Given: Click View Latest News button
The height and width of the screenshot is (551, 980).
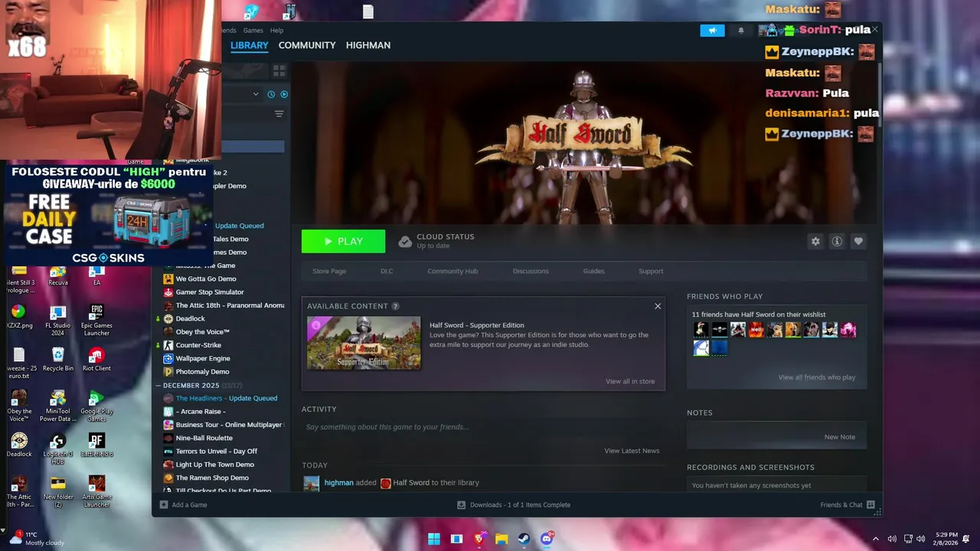Looking at the screenshot, I should (x=632, y=451).
